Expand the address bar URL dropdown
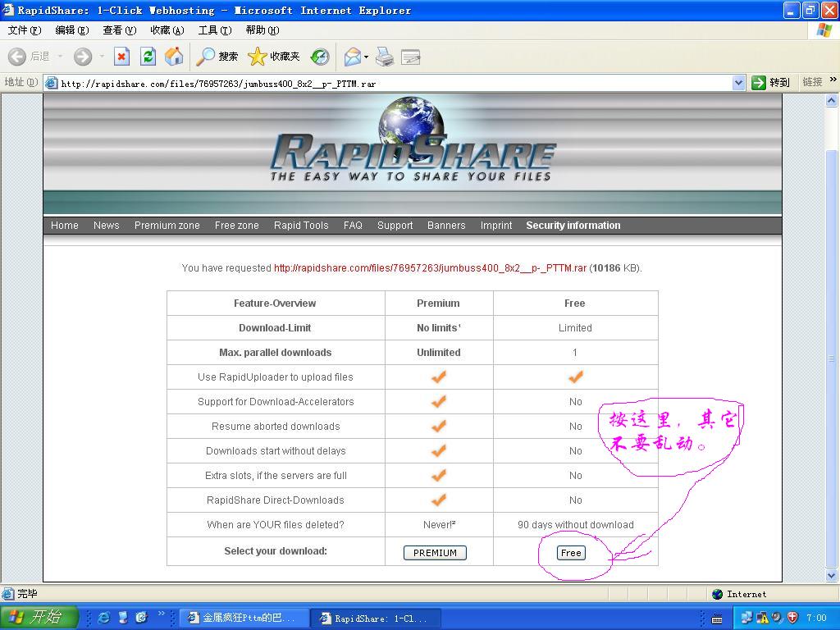This screenshot has width=840, height=630. 738,82
